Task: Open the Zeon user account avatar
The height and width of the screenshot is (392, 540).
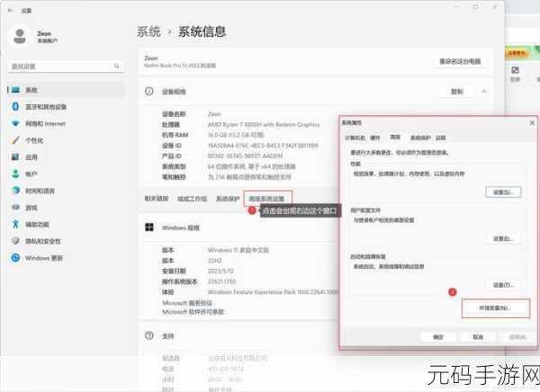Action: (20, 37)
